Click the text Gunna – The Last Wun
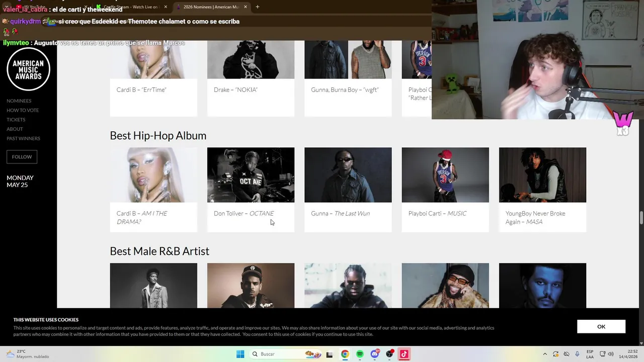Screen dimensions: 644x362 click(340, 213)
